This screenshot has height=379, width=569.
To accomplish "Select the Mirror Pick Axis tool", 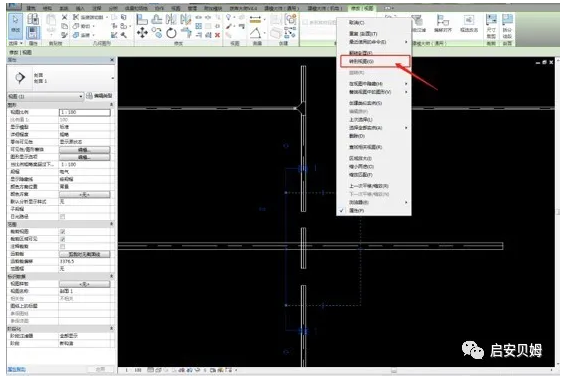I will pos(171,19).
